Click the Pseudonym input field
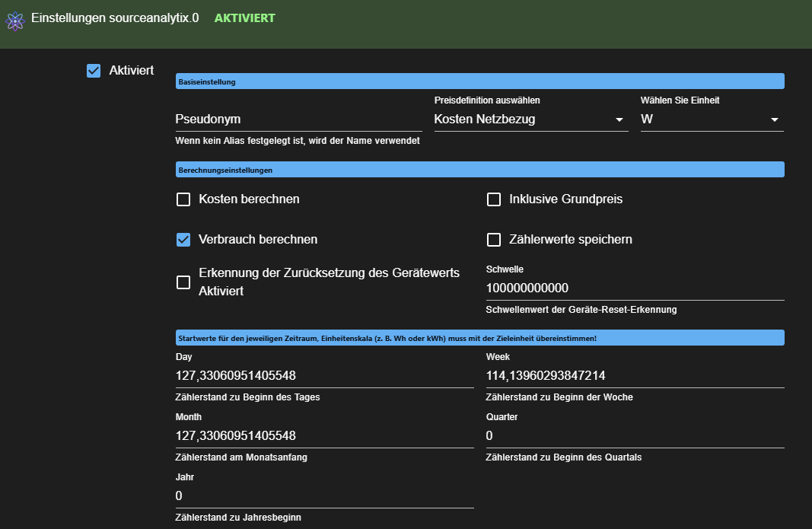 tap(298, 120)
